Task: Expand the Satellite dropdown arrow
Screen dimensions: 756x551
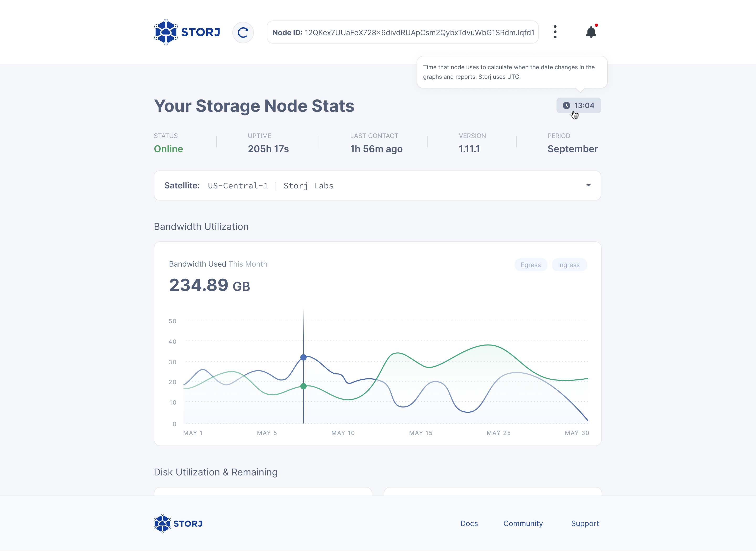Action: [588, 186]
